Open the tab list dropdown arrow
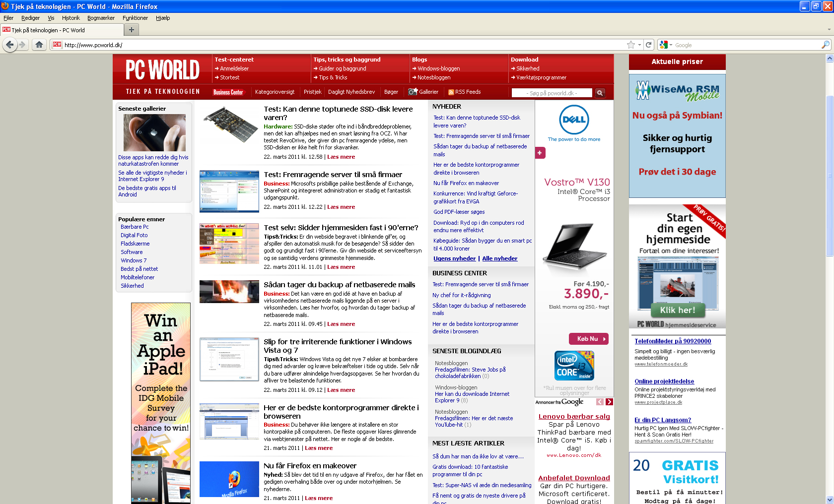The height and width of the screenshot is (504, 834). click(829, 30)
